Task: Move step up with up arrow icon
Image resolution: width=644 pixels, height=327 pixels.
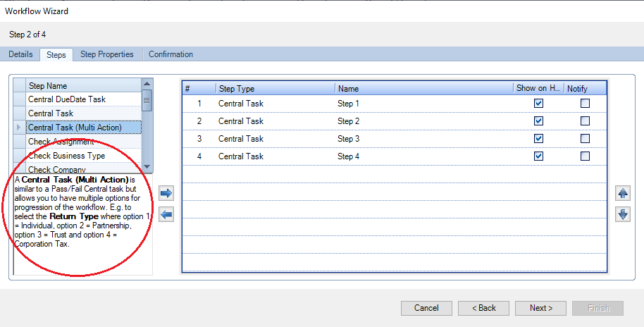Action: pos(623,193)
